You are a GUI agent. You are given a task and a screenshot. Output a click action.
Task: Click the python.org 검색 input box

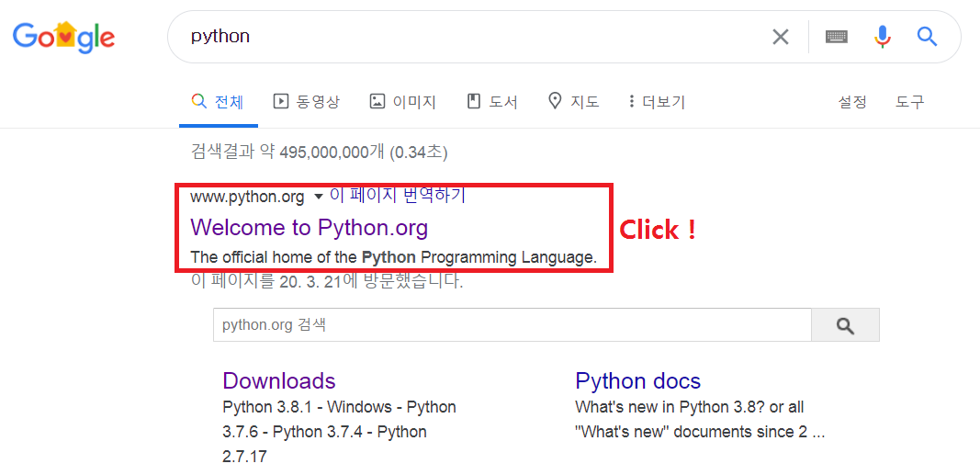click(x=512, y=325)
